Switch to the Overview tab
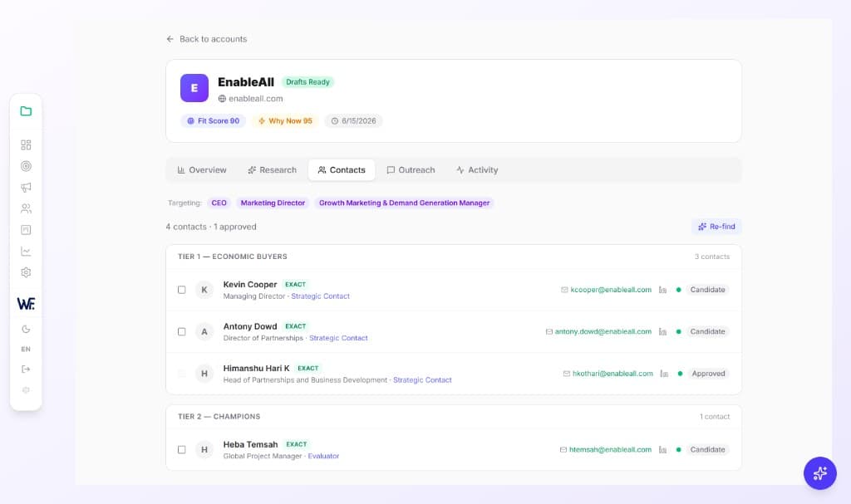Image resolution: width=851 pixels, height=504 pixels. [x=202, y=170]
